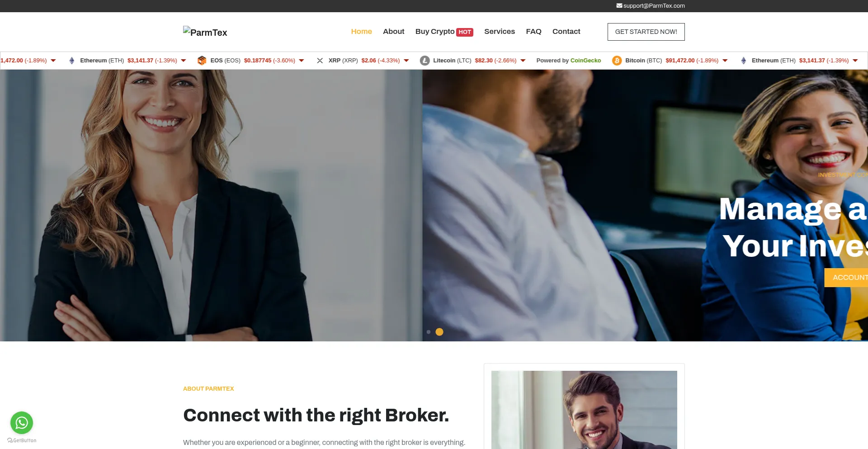Expand the Litecoin $82.30 dropdown arrow
This screenshot has height=449, width=868.
pos(523,61)
